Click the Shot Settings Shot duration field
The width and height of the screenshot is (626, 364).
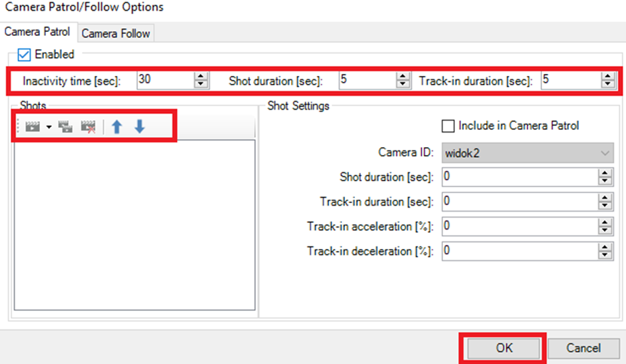tap(520, 177)
